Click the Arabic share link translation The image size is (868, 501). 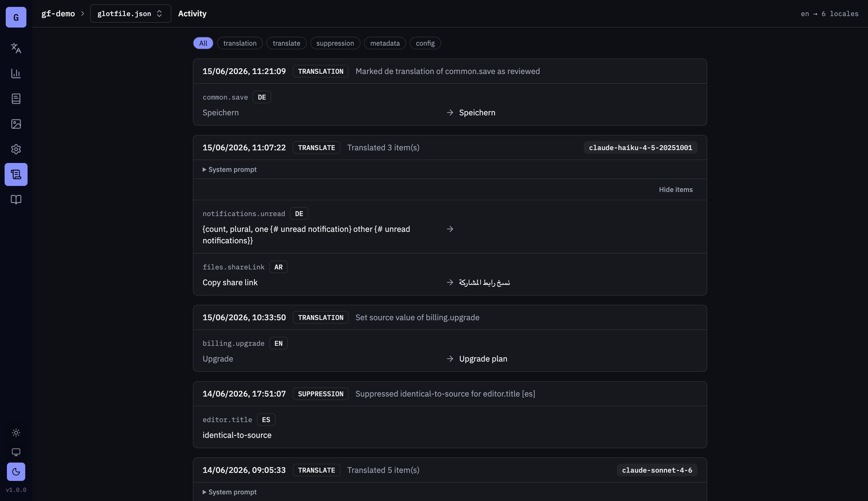(484, 283)
